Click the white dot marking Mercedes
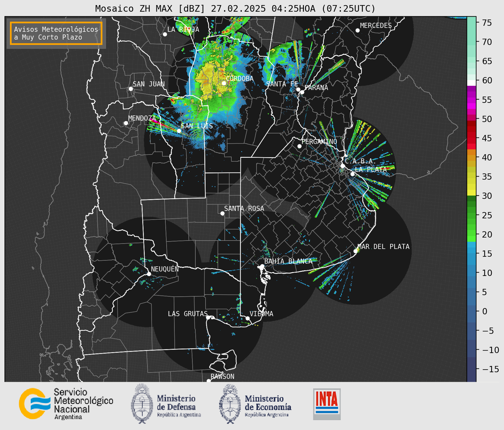This screenshot has height=430, width=504. [358, 31]
